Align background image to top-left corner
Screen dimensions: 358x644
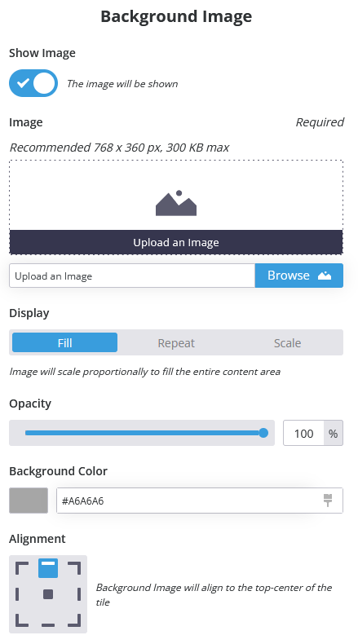pos(22,568)
